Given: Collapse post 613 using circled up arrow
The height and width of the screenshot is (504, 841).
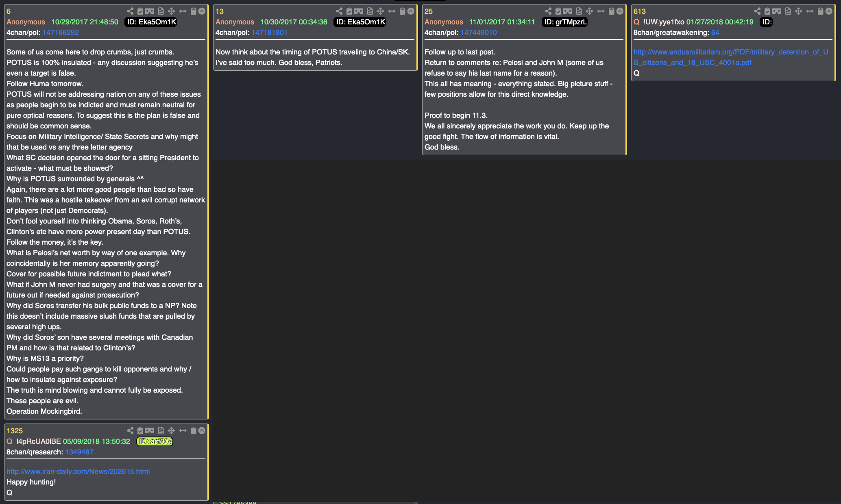Looking at the screenshot, I should coord(829,11).
